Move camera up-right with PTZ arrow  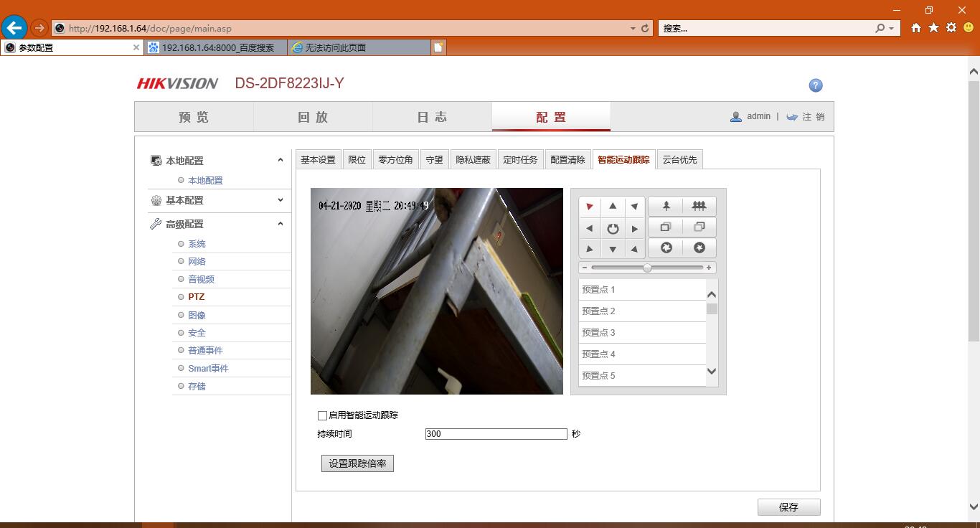pos(635,207)
